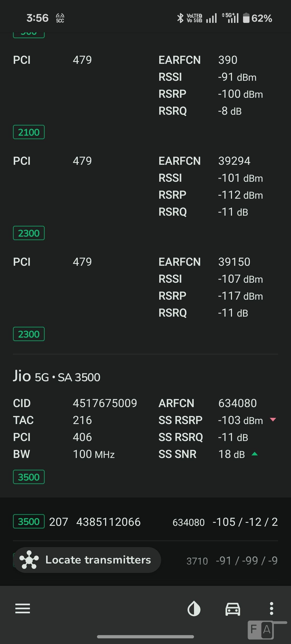Image resolution: width=291 pixels, height=644 pixels.
Task: Tap the CID value 4517675009
Action: [x=105, y=403]
